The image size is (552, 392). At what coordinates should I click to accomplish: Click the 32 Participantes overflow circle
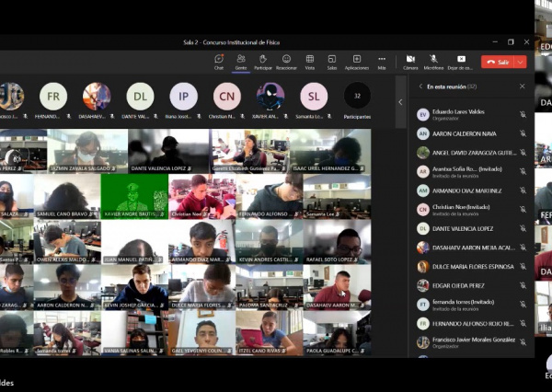pyautogui.click(x=357, y=96)
